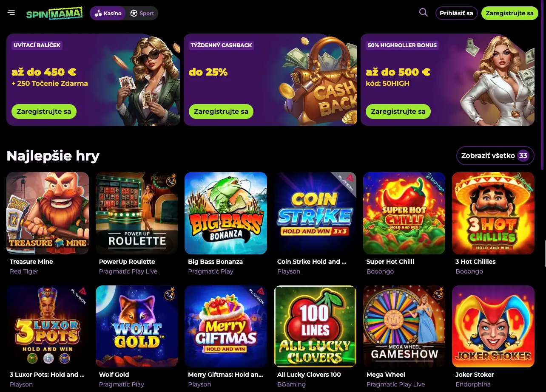Open the hamburger navigation menu
Viewport: 546px width, 392px height.
coord(11,12)
